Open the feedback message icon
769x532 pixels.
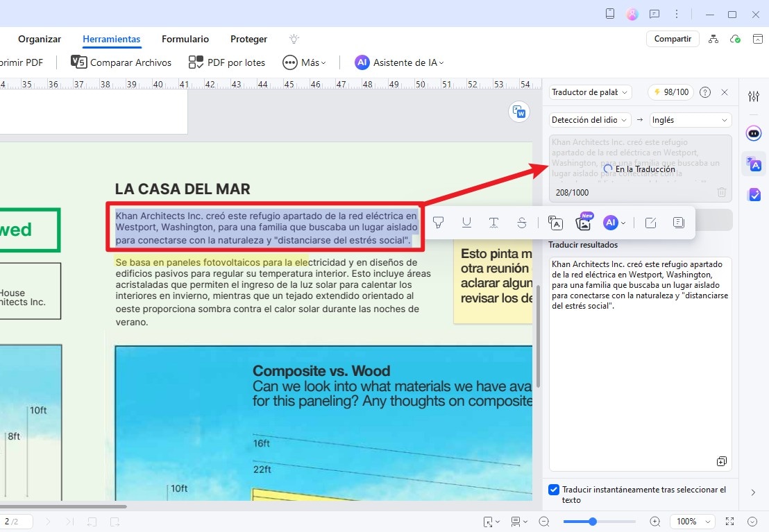(654, 14)
